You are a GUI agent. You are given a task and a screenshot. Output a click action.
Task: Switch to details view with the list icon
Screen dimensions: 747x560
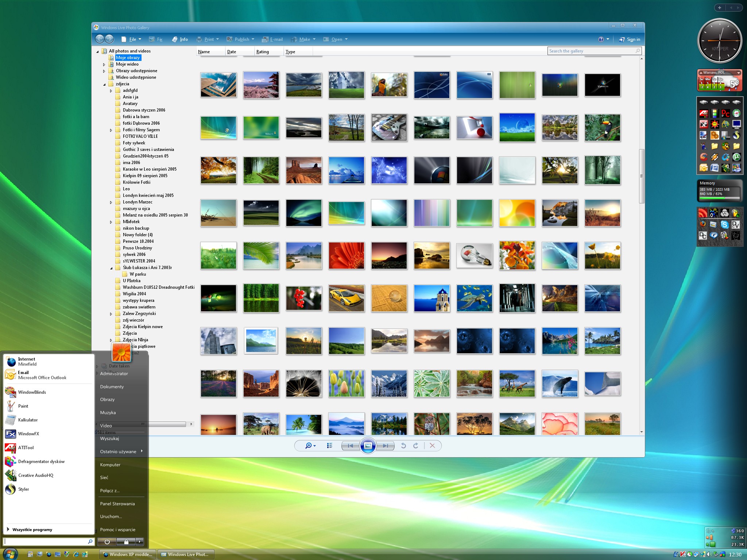pyautogui.click(x=329, y=446)
